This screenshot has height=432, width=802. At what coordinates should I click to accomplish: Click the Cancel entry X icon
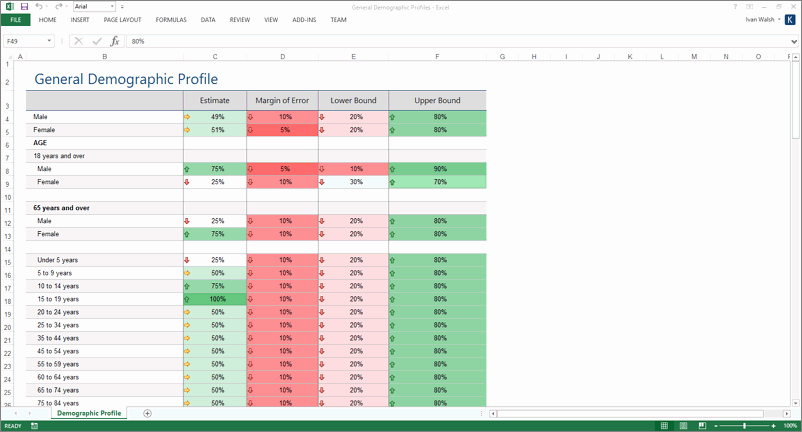[78, 41]
